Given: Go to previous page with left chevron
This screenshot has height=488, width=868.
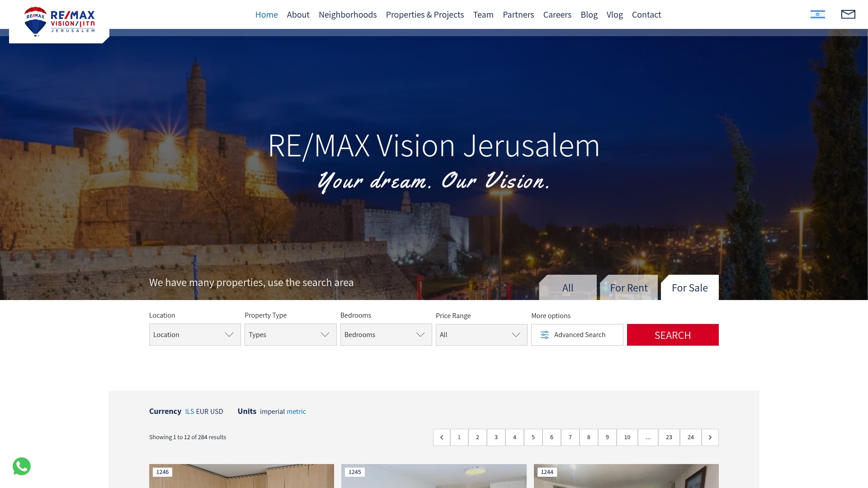Looking at the screenshot, I should (x=442, y=437).
